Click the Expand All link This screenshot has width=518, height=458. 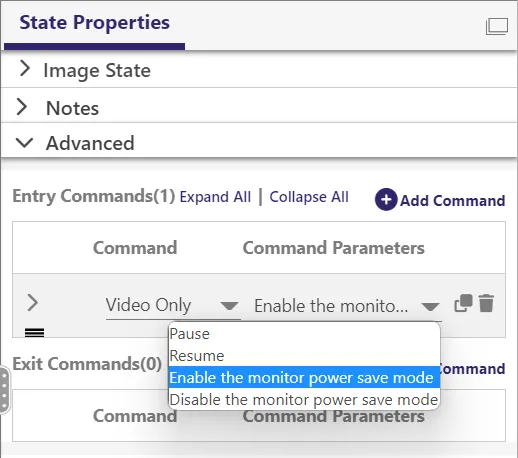pos(215,197)
